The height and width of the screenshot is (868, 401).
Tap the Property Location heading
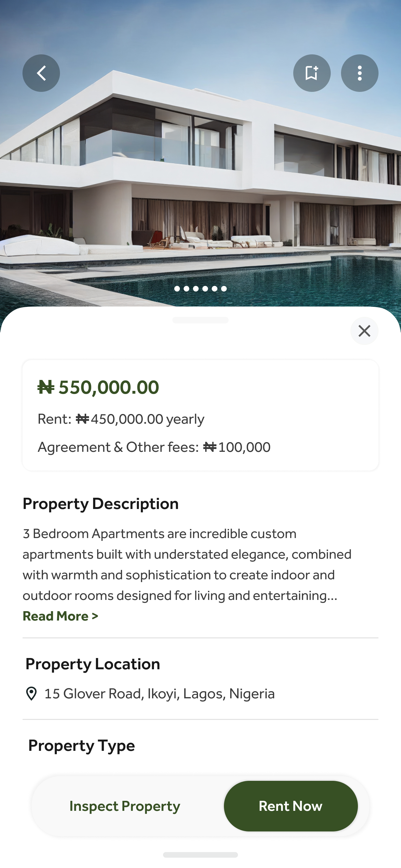(92, 664)
